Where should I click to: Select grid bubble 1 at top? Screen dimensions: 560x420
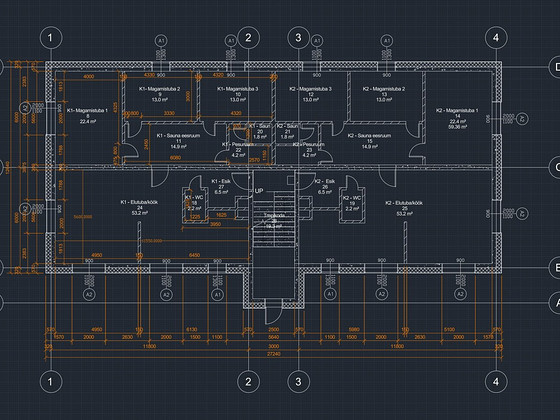[51, 38]
